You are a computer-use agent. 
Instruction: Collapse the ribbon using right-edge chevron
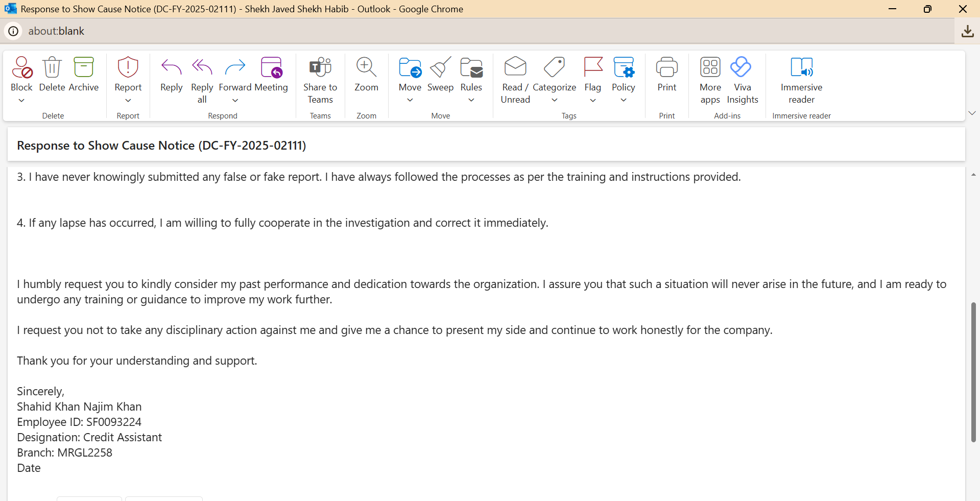(x=972, y=113)
